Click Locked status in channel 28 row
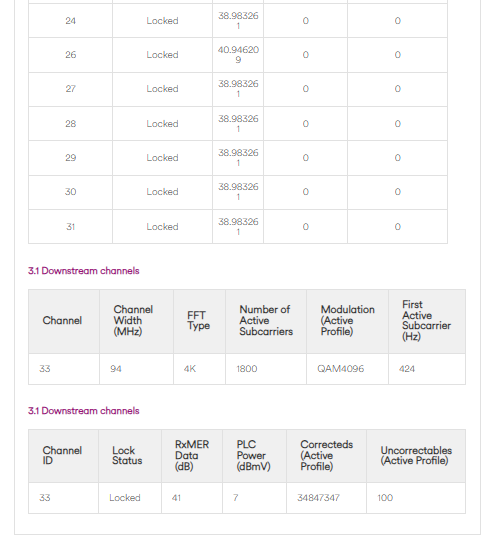 162,123
